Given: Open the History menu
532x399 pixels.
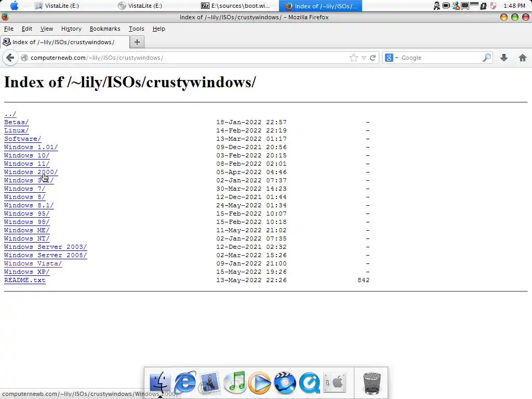Looking at the screenshot, I should [x=71, y=29].
